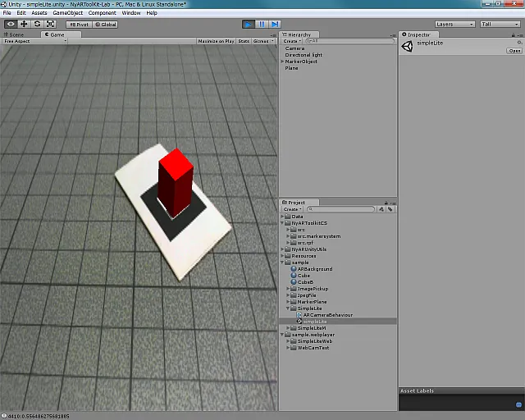The width and height of the screenshot is (525, 420).
Task: Select Plane in Hierarchy
Action: 291,68
